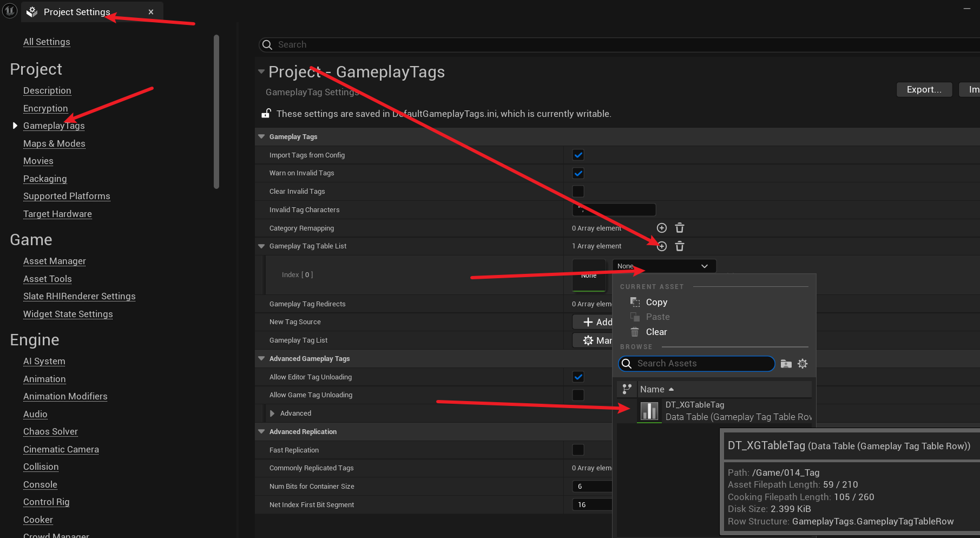
Task: Add element to Category Remapping array
Action: tap(662, 228)
